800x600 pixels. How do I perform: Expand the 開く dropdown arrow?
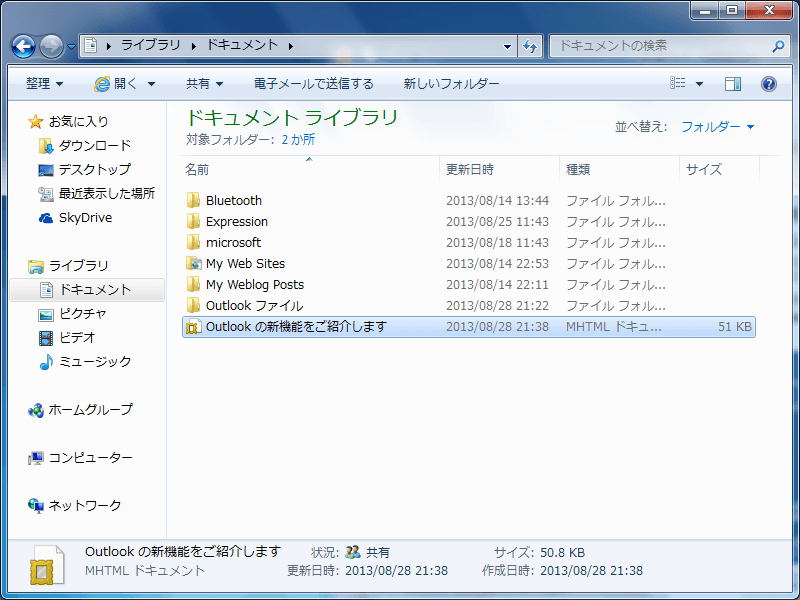click(152, 84)
